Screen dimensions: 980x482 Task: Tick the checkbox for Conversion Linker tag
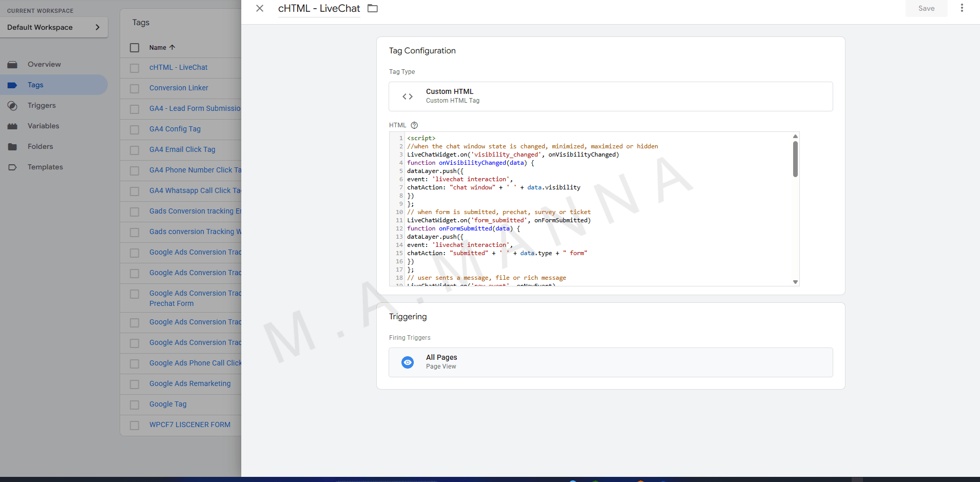pyautogui.click(x=134, y=88)
